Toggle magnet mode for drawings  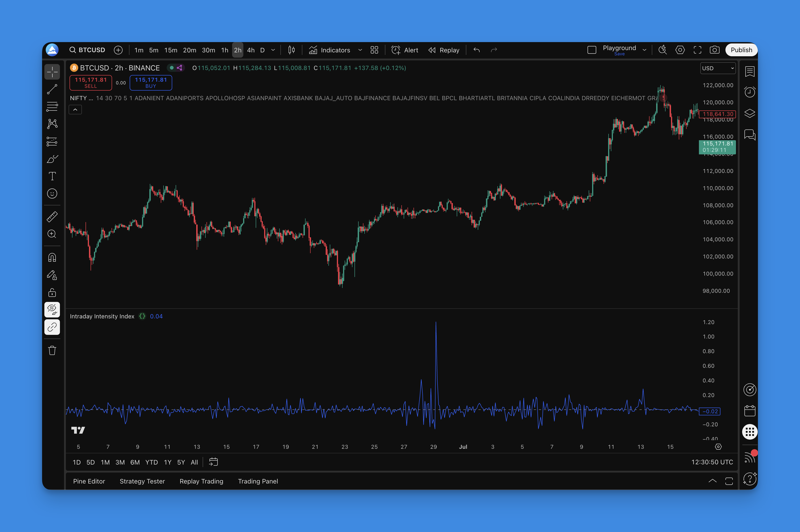[x=52, y=258]
